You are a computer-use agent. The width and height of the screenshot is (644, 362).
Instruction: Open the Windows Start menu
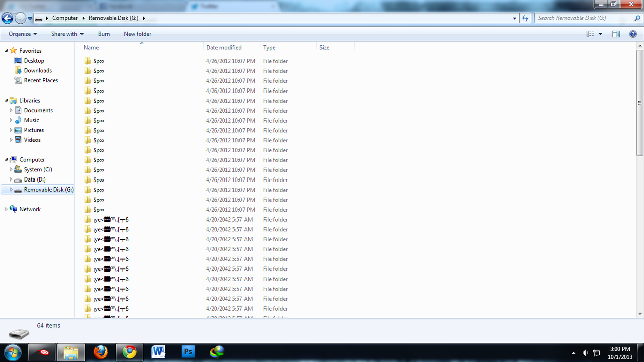[12, 352]
